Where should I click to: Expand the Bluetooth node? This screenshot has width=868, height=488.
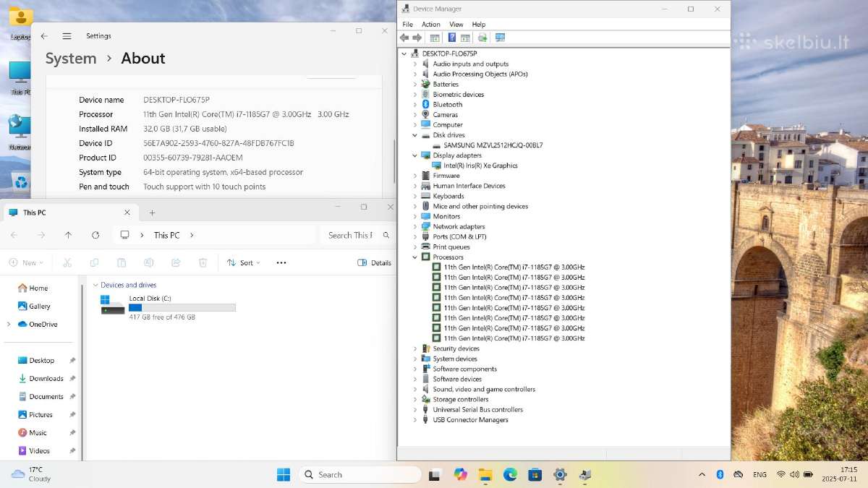415,104
